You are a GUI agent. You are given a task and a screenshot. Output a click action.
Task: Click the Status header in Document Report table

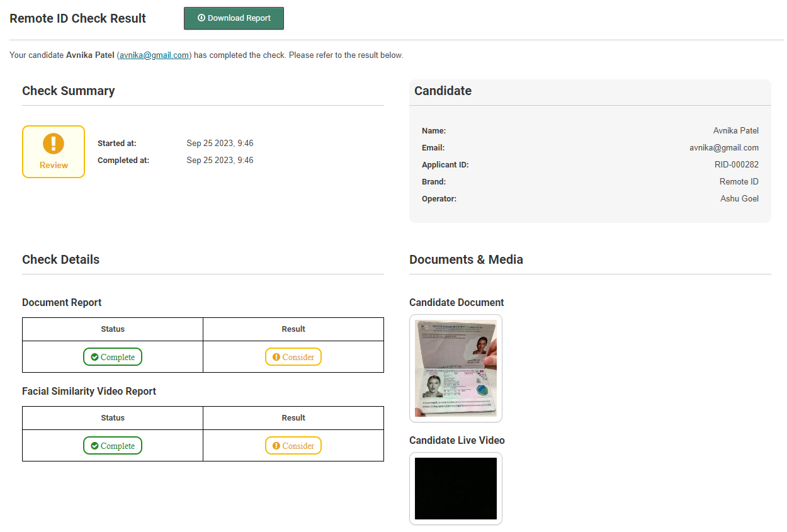[113, 329]
